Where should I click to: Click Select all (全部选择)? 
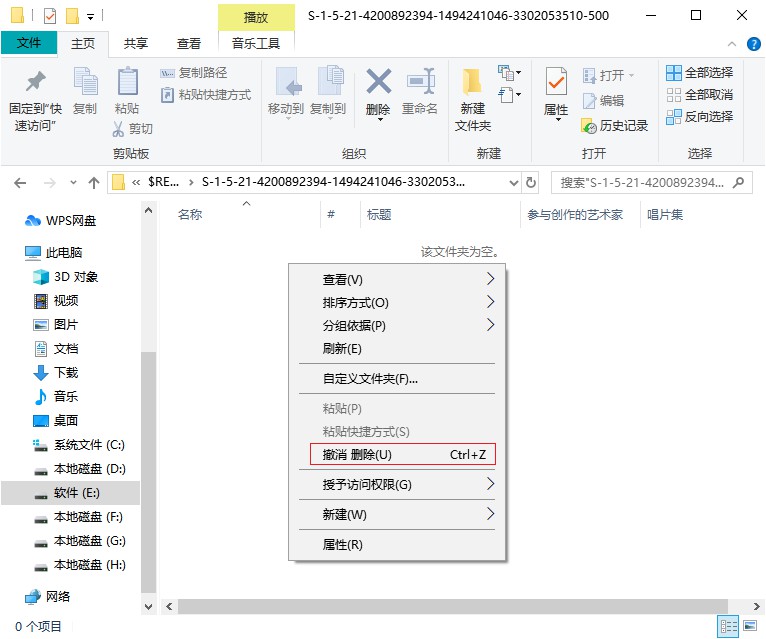[x=699, y=73]
